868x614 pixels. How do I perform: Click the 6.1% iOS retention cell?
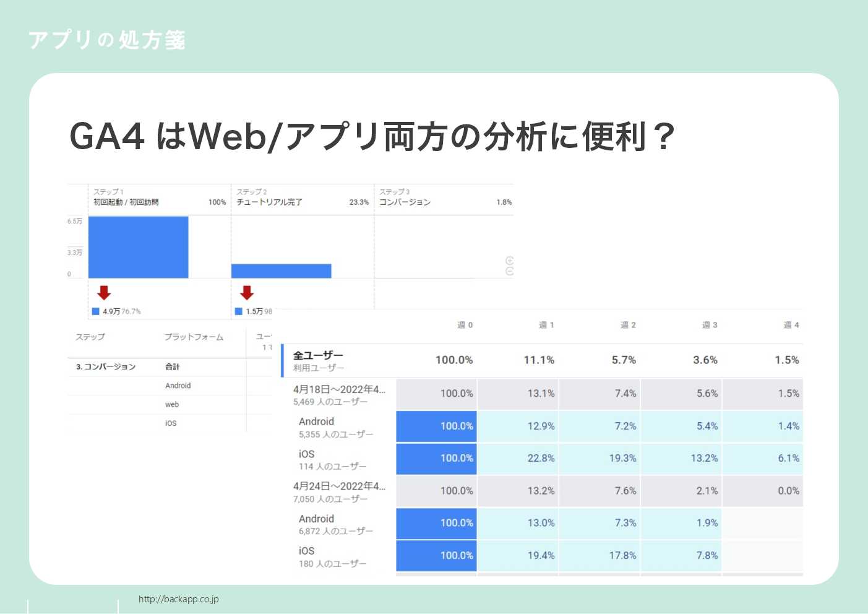[789, 458]
